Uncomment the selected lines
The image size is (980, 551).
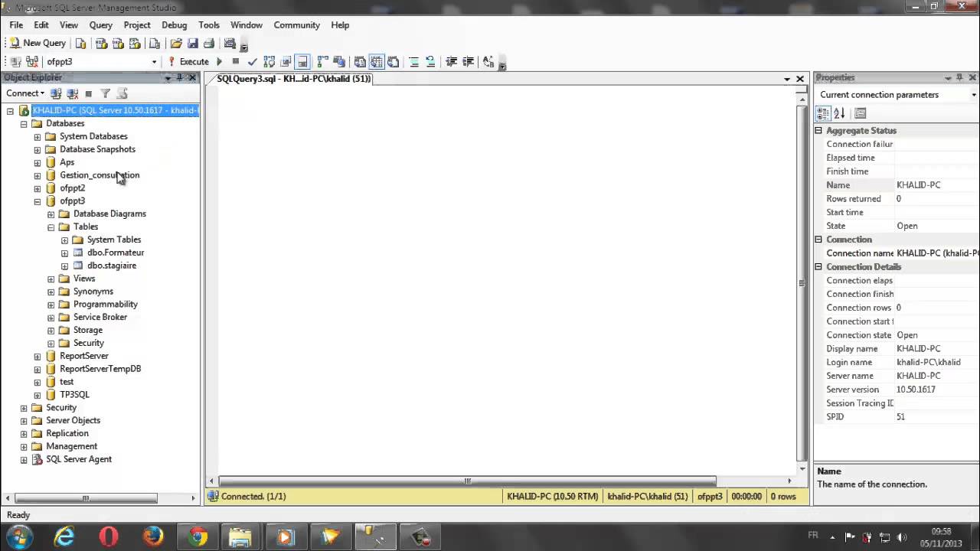pos(430,62)
